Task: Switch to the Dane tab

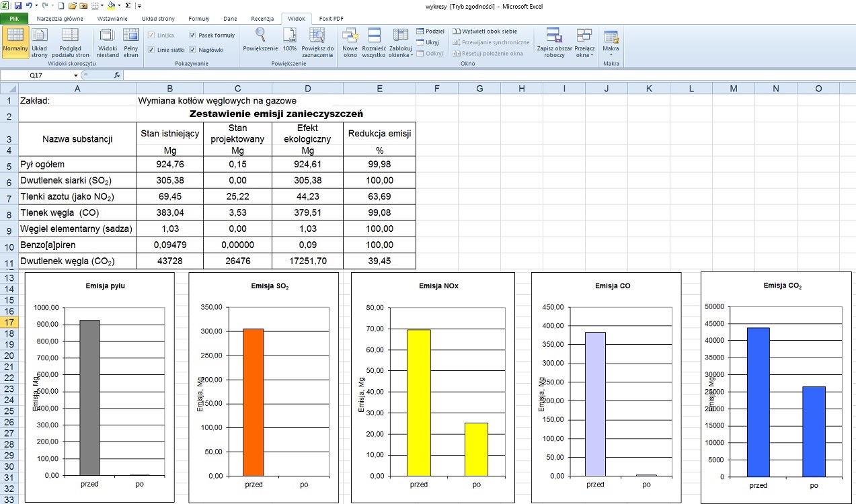Action: [230, 19]
